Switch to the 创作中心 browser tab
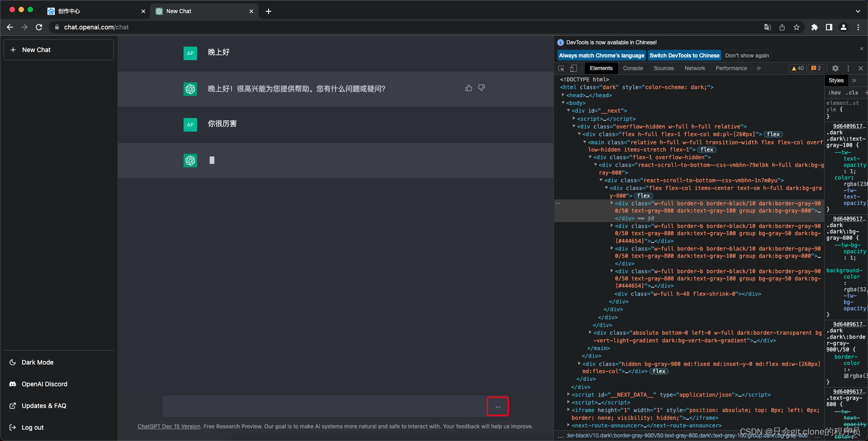This screenshot has height=441, width=868. pyautogui.click(x=96, y=11)
